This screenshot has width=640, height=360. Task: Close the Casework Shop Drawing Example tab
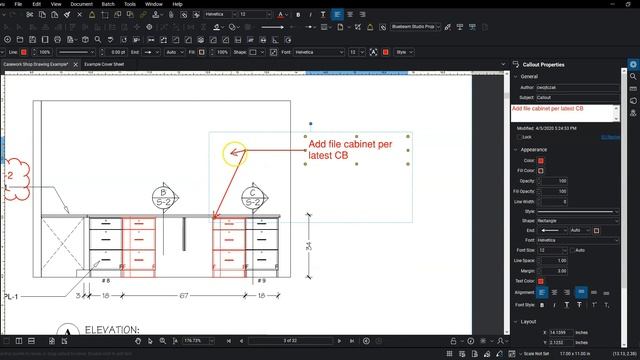[76, 64]
